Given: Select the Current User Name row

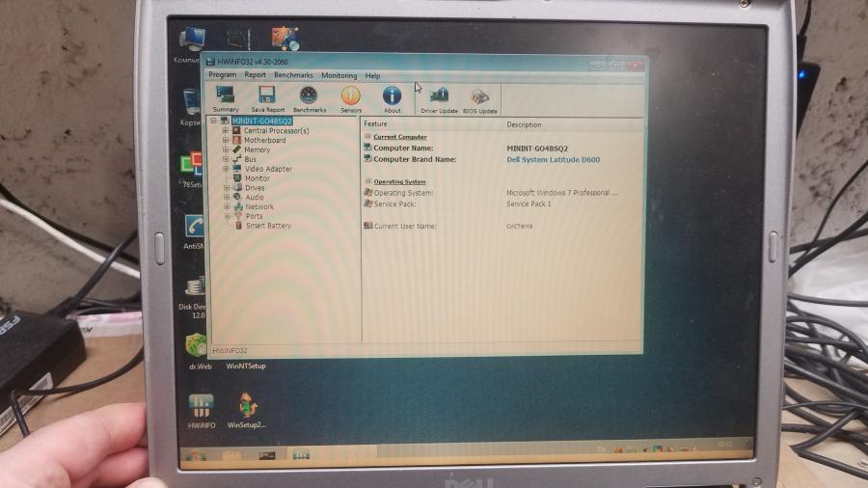Looking at the screenshot, I should click(502, 226).
